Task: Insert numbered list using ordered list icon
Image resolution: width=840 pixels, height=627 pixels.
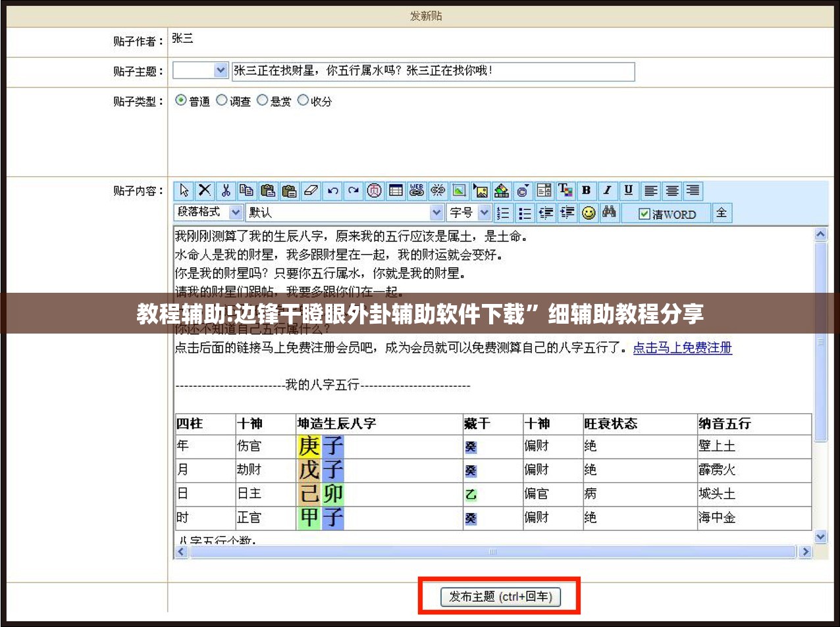Action: pos(504,213)
